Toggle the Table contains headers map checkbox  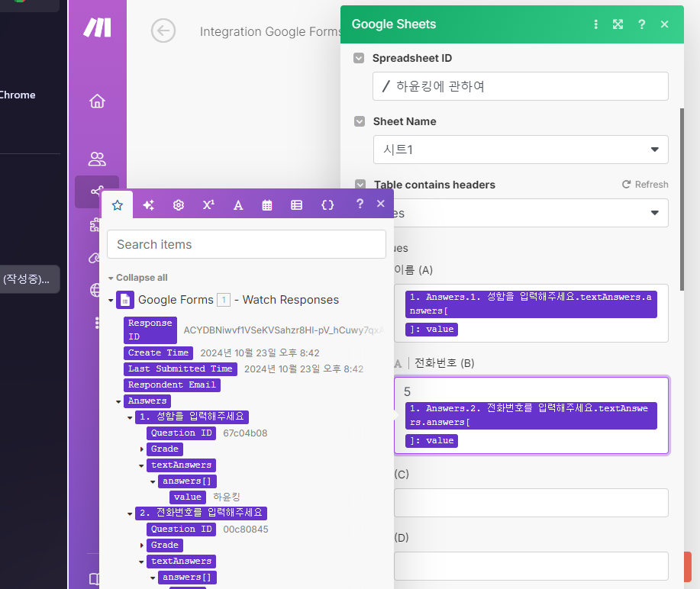360,185
